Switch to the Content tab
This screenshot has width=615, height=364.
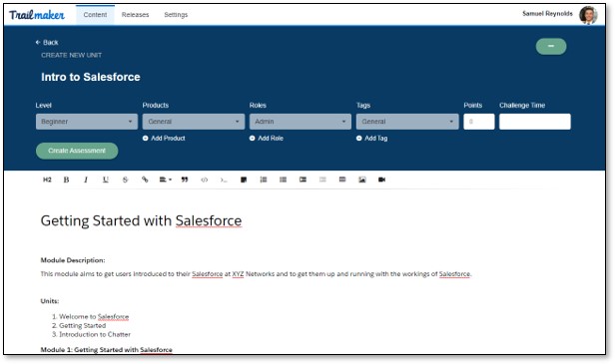(x=95, y=15)
